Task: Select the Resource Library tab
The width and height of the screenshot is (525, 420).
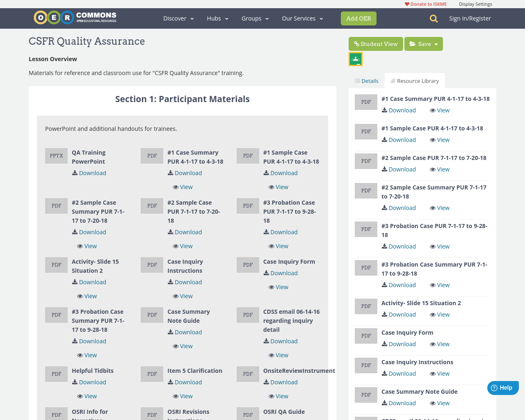Action: [x=415, y=80]
